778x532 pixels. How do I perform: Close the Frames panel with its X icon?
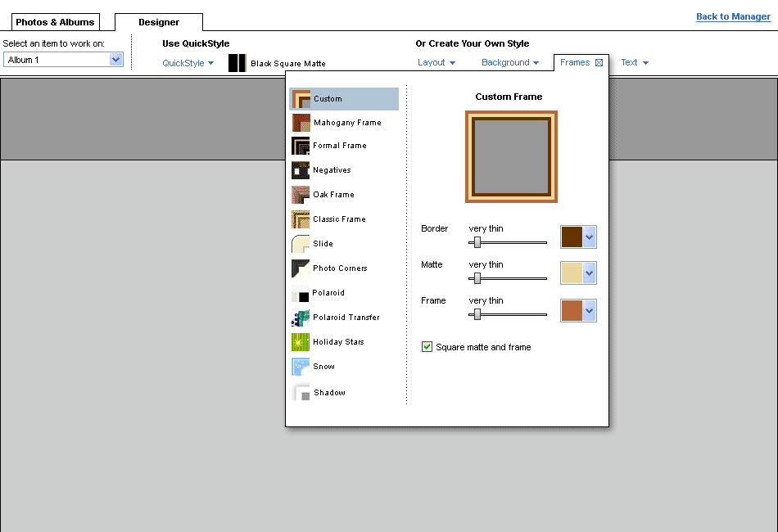599,62
